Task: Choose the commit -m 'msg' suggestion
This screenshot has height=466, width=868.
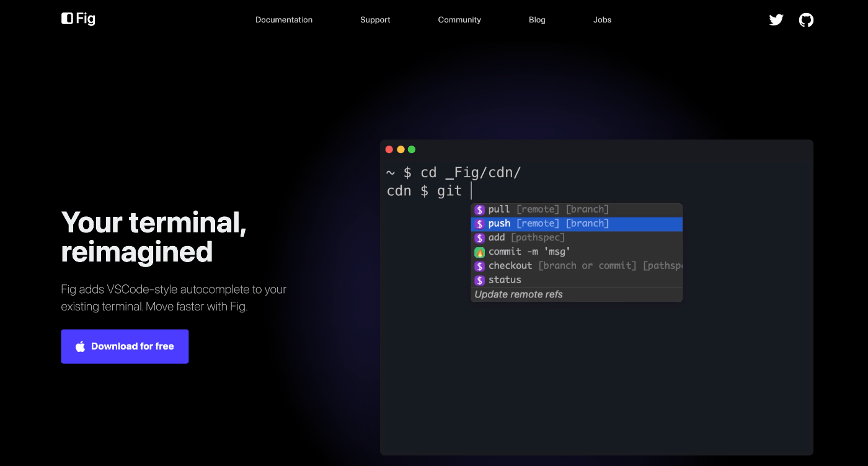Action: (x=577, y=252)
